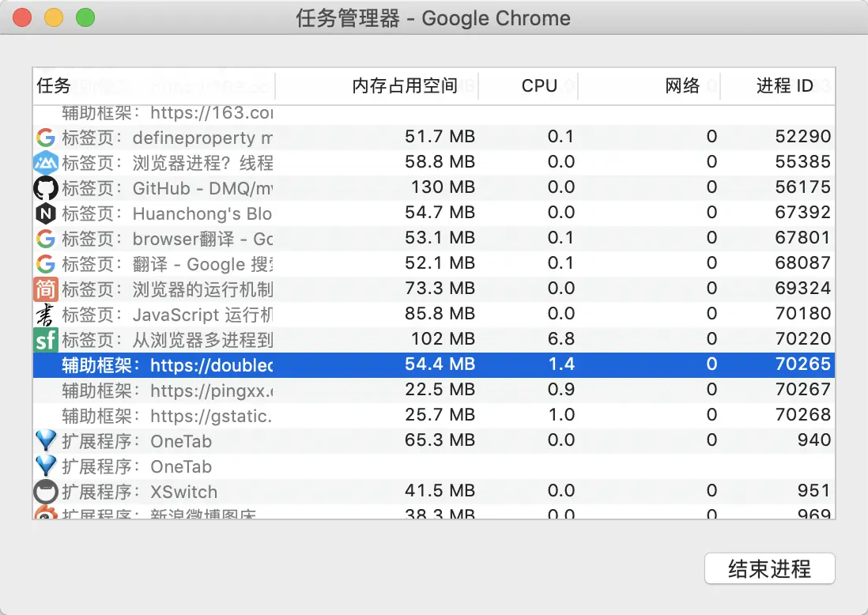The width and height of the screenshot is (868, 615).
Task: Click the XSwitch extension icon
Action: tap(45, 491)
